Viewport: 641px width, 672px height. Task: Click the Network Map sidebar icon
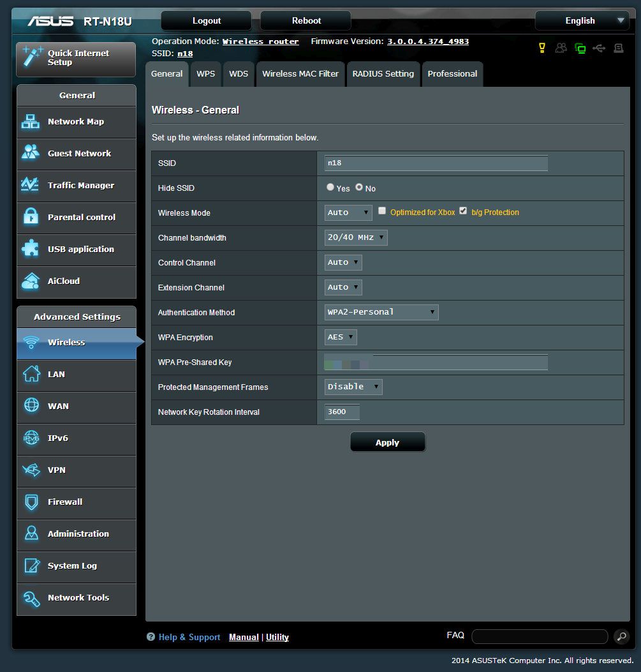pos(31,122)
